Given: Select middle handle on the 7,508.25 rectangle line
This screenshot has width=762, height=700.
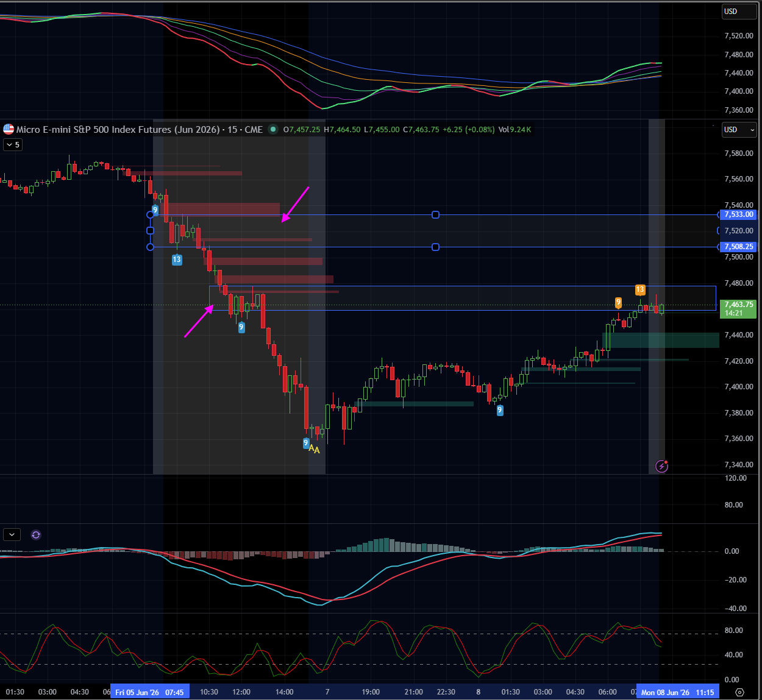Looking at the screenshot, I should click(435, 247).
